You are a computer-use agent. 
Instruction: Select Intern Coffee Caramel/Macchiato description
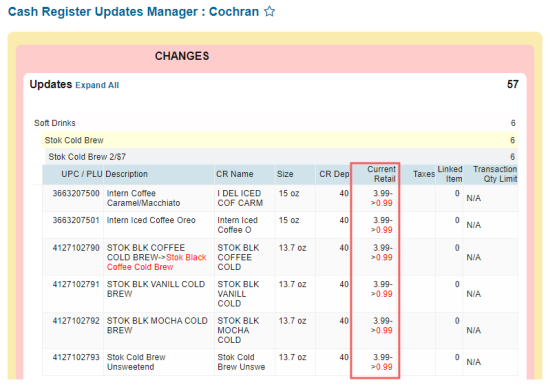pyautogui.click(x=143, y=198)
